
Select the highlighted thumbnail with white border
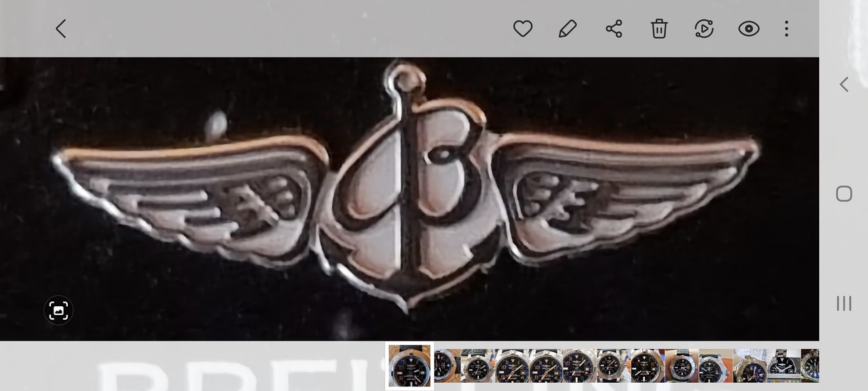(410, 366)
